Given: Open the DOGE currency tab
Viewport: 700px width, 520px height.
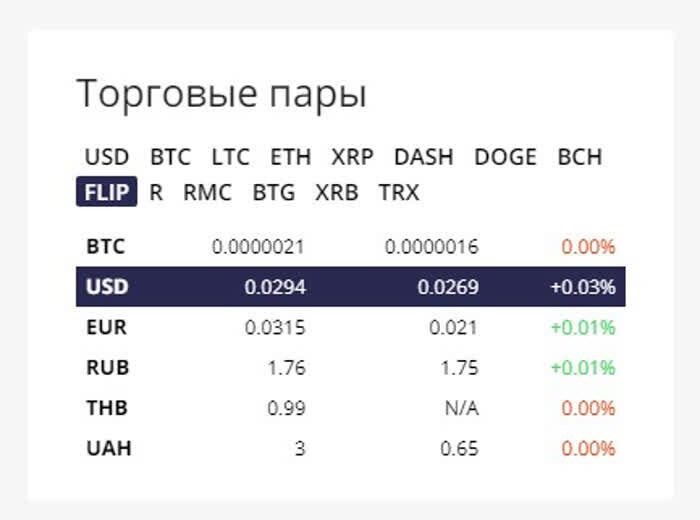Looking at the screenshot, I should (x=505, y=157).
